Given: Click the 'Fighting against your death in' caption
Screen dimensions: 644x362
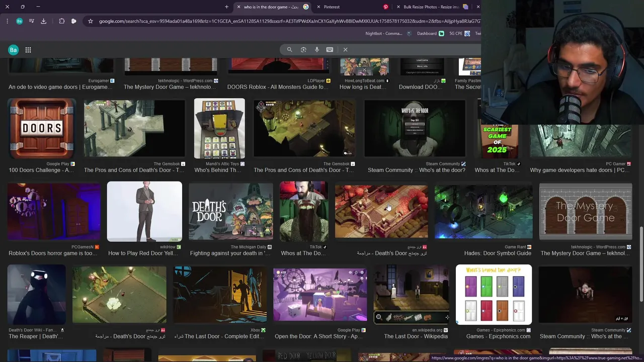Looking at the screenshot, I should click(230, 253).
